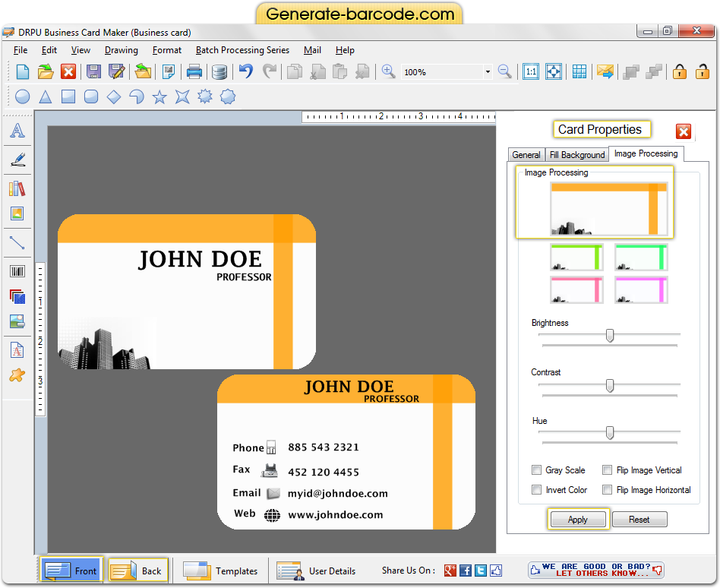Select the Text tool in the sidebar
The height and width of the screenshot is (588, 720).
click(17, 131)
